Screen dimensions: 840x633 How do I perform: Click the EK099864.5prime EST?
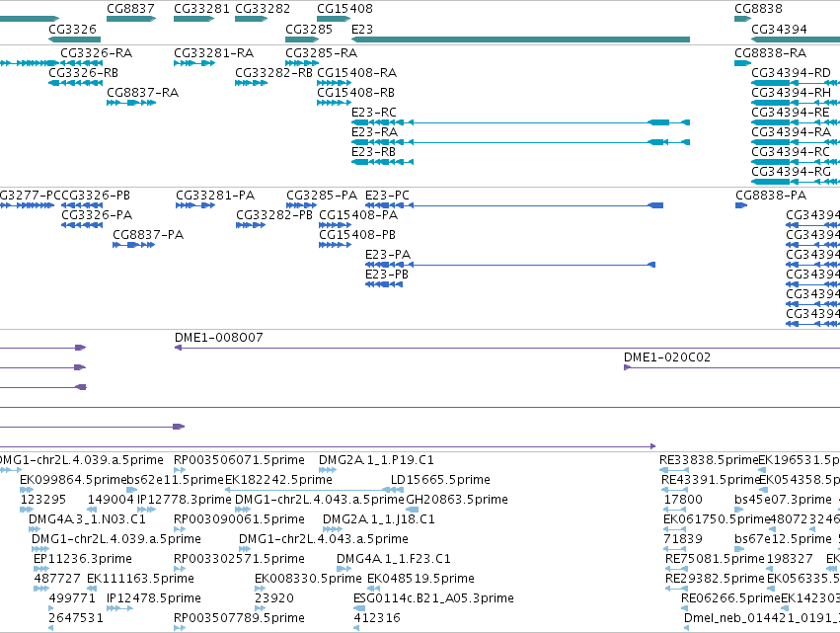pyautogui.click(x=27, y=490)
